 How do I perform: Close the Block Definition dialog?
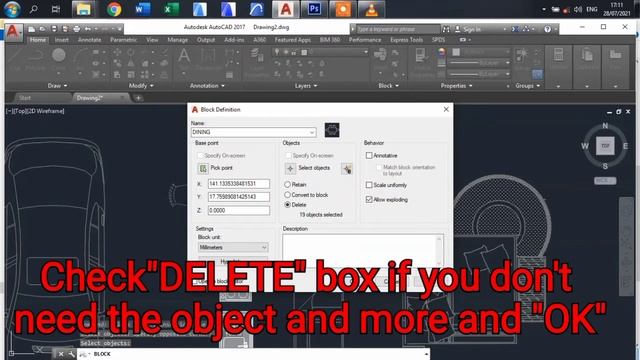point(446,109)
